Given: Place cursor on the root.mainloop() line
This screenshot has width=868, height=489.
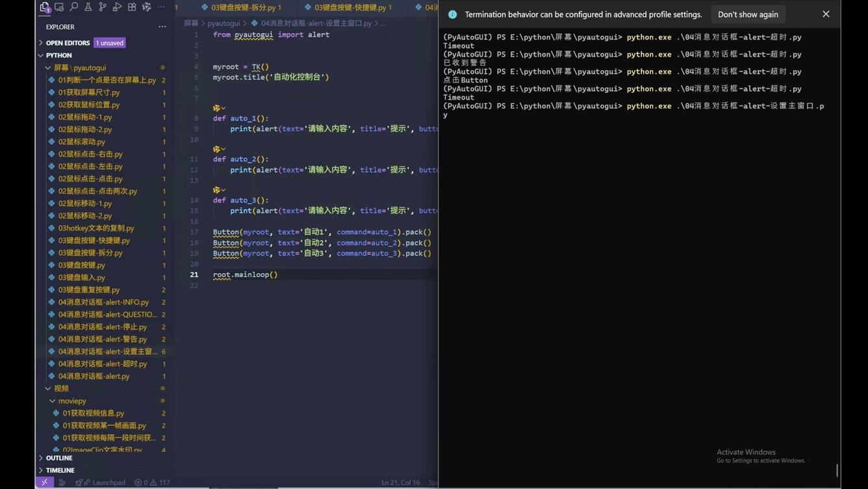Looking at the screenshot, I should click(x=246, y=274).
